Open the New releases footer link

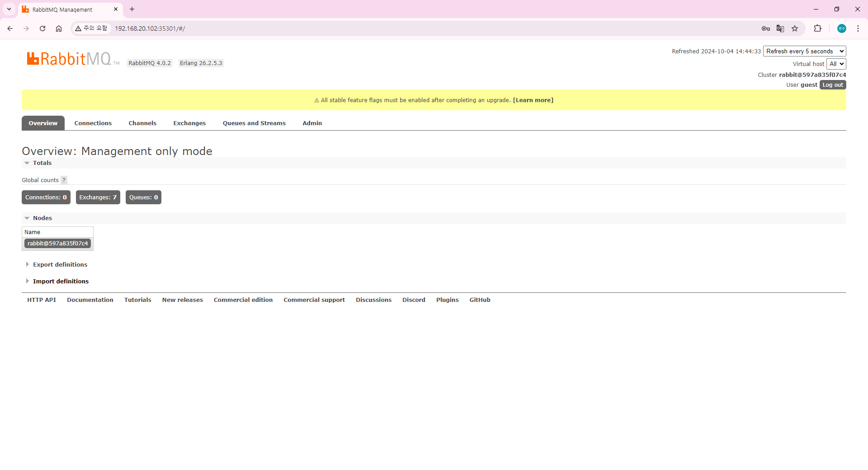tap(183, 300)
